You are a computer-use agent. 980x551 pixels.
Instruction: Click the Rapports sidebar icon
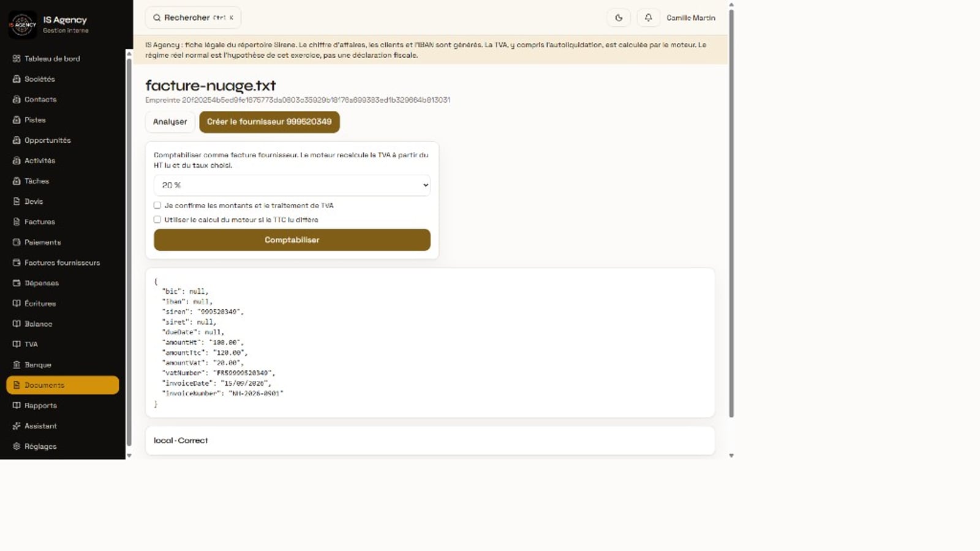click(17, 405)
